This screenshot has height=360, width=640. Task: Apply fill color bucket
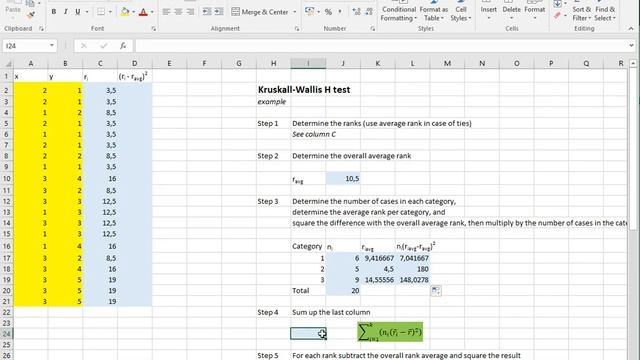125,12
